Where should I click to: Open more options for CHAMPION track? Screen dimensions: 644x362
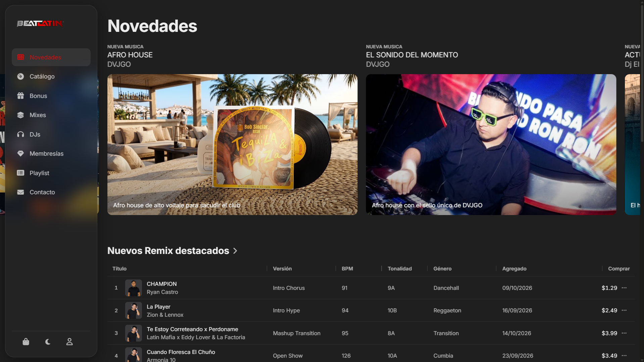coord(624,288)
